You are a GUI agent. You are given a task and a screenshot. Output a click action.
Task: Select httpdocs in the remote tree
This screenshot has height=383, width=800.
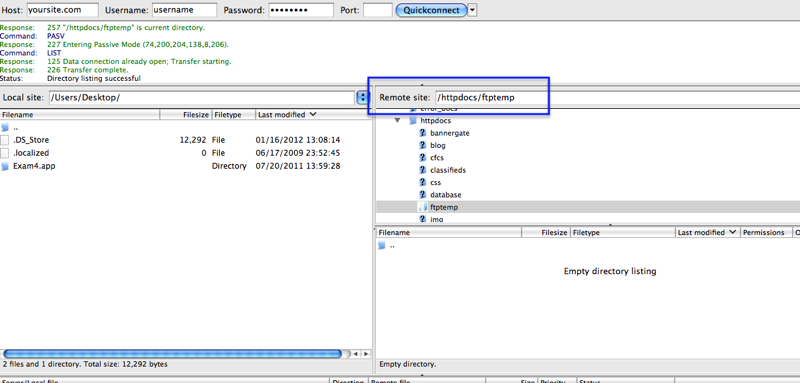tap(435, 121)
